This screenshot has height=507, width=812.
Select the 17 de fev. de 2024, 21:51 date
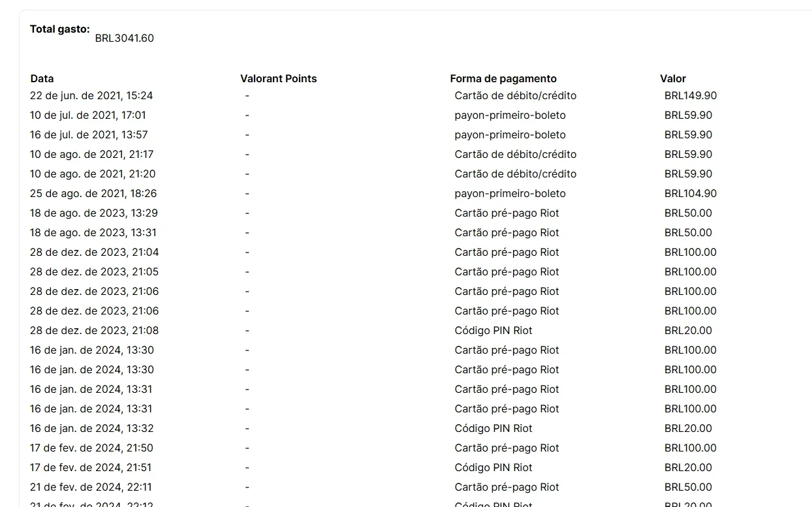pos(91,467)
